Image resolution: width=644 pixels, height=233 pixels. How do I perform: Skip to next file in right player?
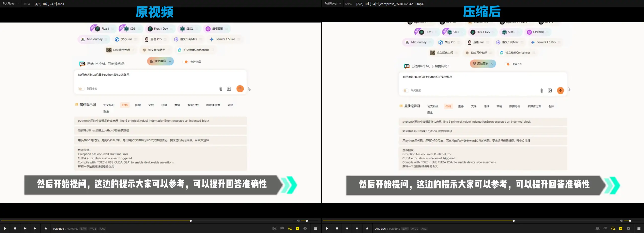(x=357, y=228)
